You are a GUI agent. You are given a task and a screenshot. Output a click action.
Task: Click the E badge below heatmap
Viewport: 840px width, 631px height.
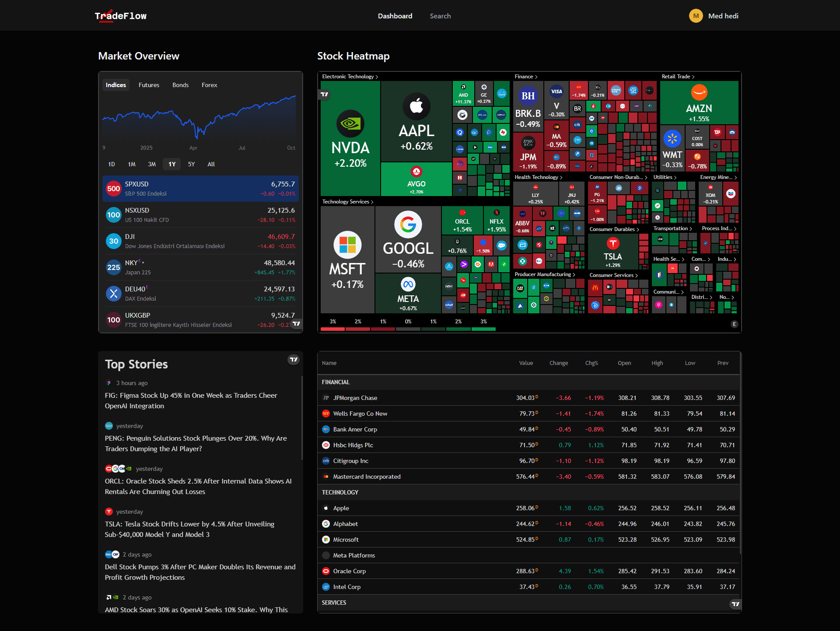tap(735, 324)
